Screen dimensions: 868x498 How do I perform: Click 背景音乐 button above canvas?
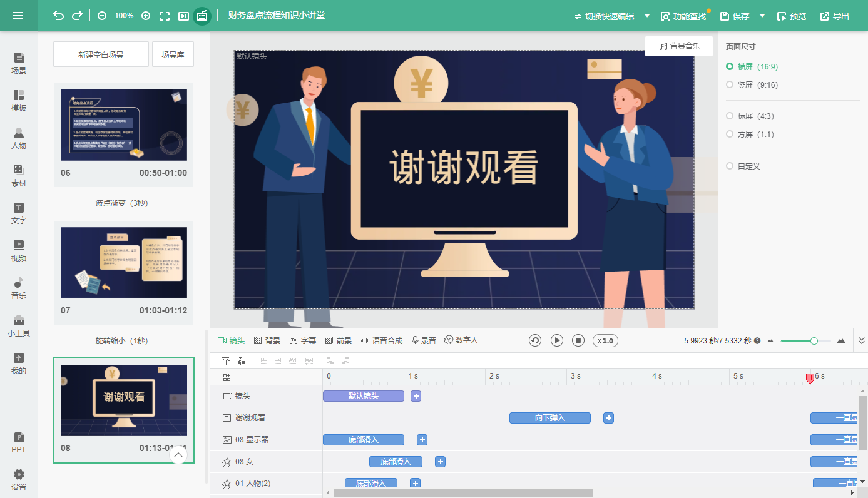679,46
